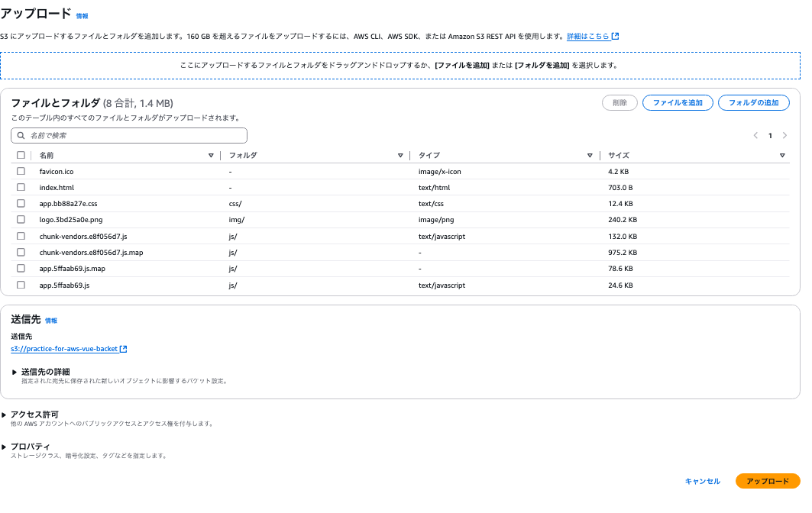This screenshot has width=812, height=513.
Task: Click the ファイルを追加 button
Action: (677, 102)
